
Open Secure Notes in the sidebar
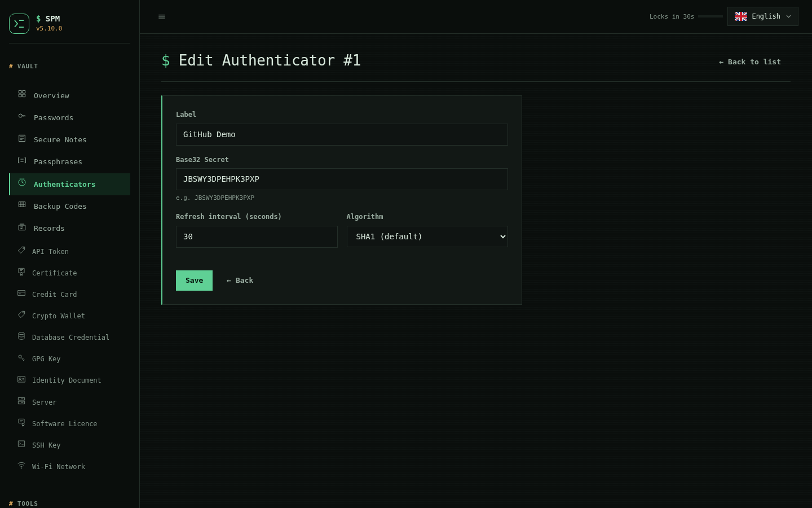pyautogui.click(x=69, y=139)
